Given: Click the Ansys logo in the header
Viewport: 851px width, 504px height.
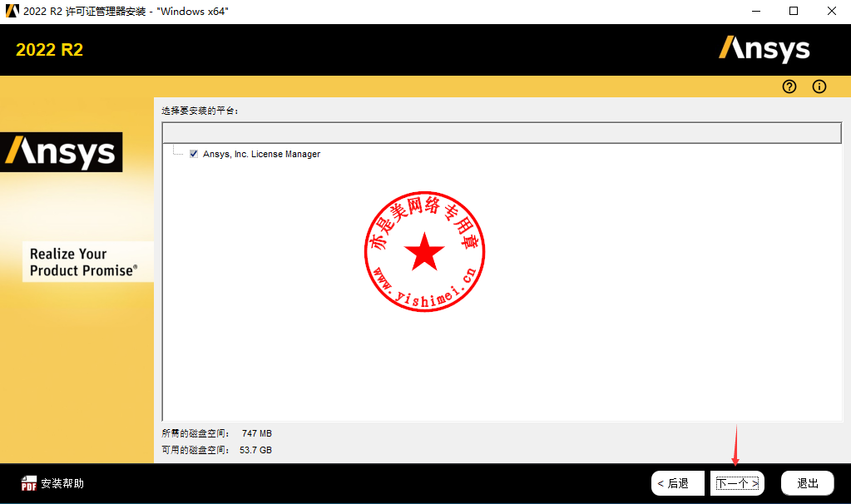Looking at the screenshot, I should (764, 49).
